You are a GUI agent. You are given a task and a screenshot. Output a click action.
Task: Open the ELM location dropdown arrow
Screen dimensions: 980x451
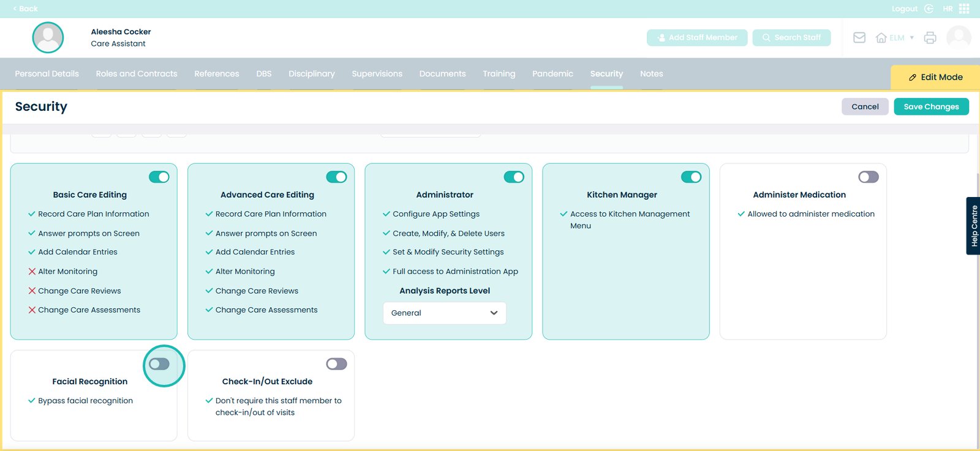[x=912, y=38]
